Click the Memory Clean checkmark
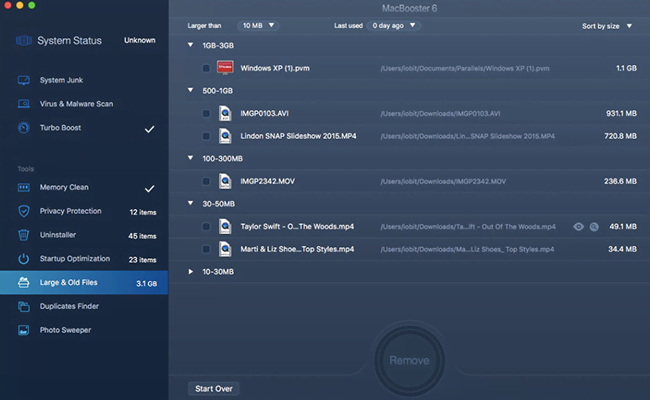650x400 pixels. [x=150, y=189]
